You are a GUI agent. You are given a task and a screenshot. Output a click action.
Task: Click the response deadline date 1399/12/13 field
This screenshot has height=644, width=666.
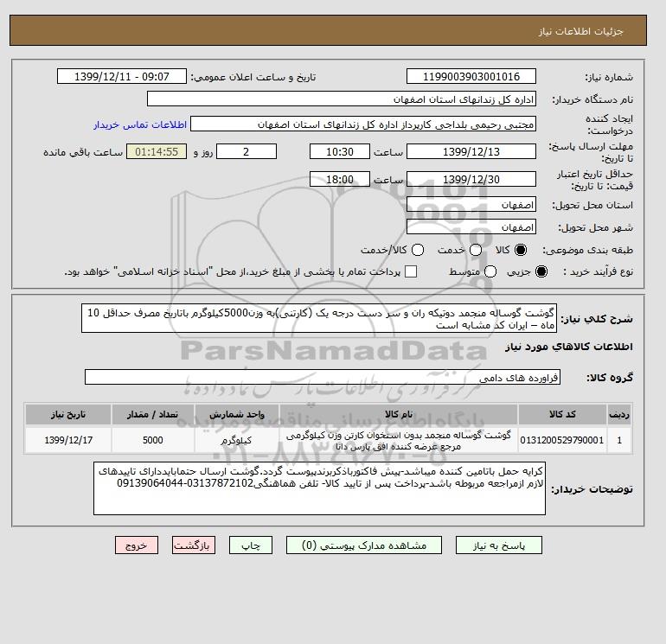coord(471,151)
